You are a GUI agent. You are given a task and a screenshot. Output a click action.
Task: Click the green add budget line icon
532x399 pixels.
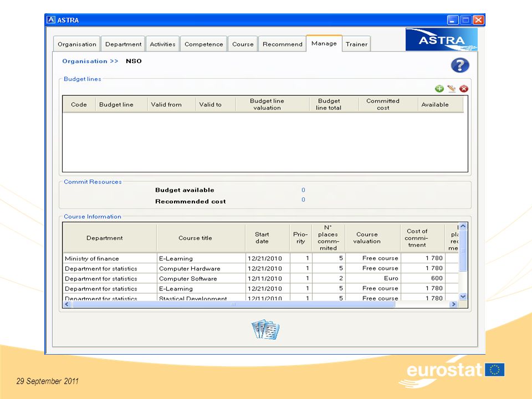(439, 89)
